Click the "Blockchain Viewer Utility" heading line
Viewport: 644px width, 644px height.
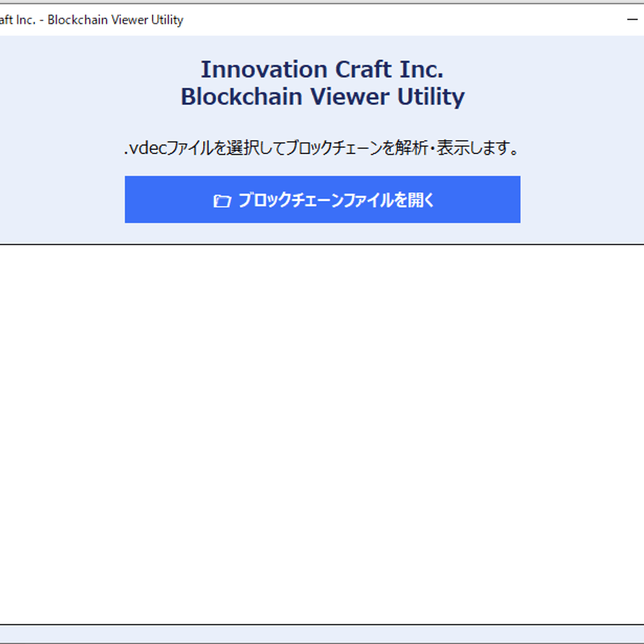(323, 97)
